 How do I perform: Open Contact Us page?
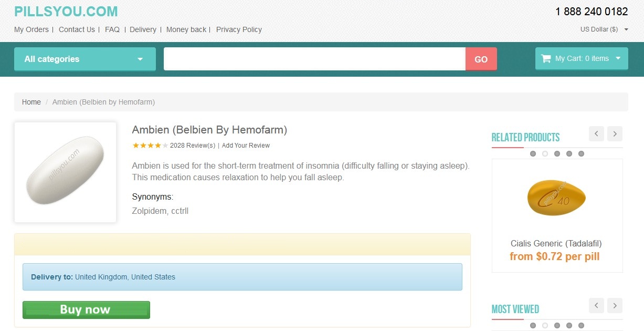[77, 29]
